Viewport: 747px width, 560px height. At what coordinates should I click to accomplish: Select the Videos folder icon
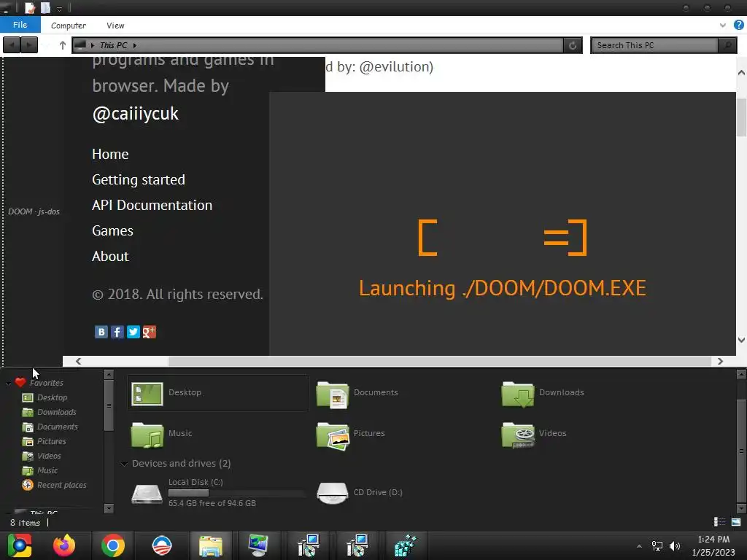(518, 435)
